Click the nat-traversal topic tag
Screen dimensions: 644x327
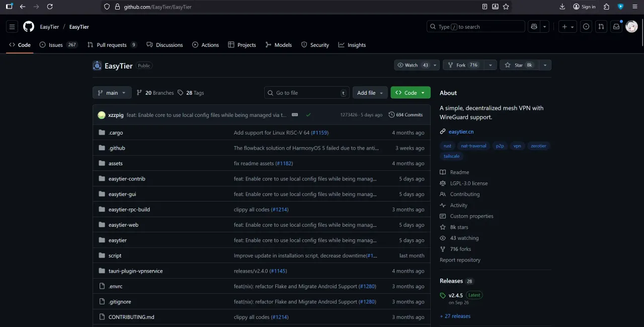click(473, 146)
